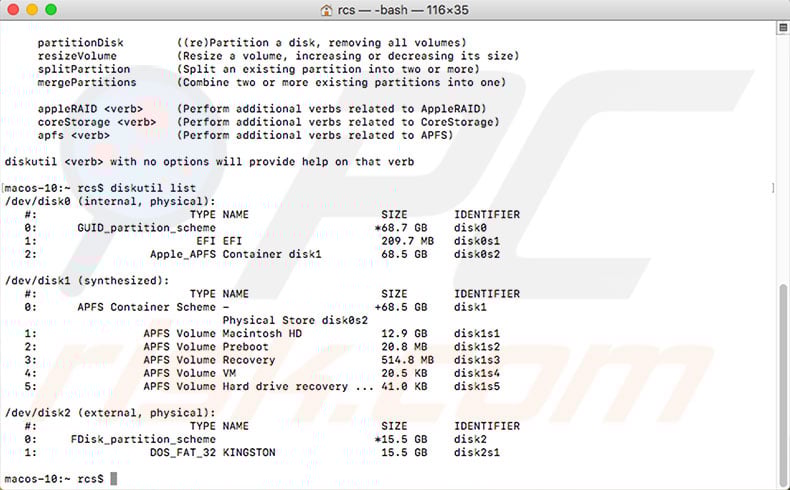Click 'Macintosh HD' volume name
This screenshot has height=490, width=790.
[x=262, y=333]
